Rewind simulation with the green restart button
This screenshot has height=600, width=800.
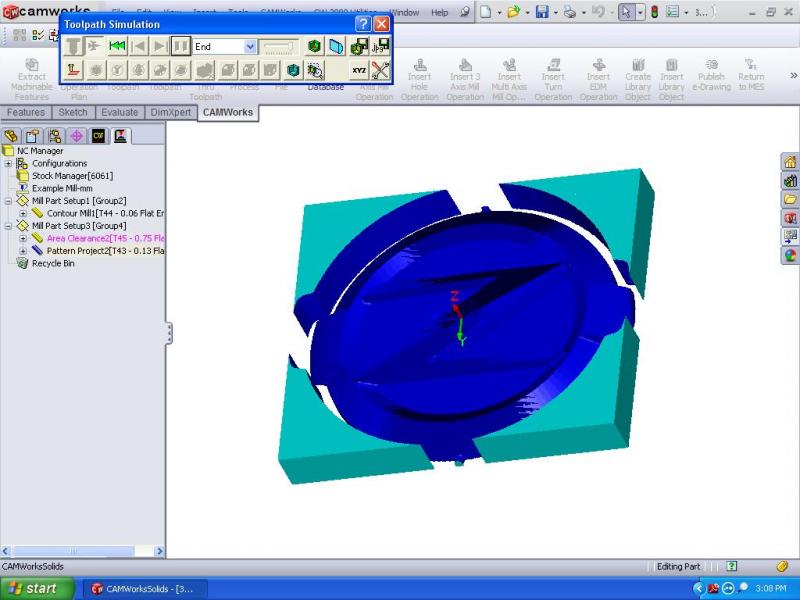(117, 46)
